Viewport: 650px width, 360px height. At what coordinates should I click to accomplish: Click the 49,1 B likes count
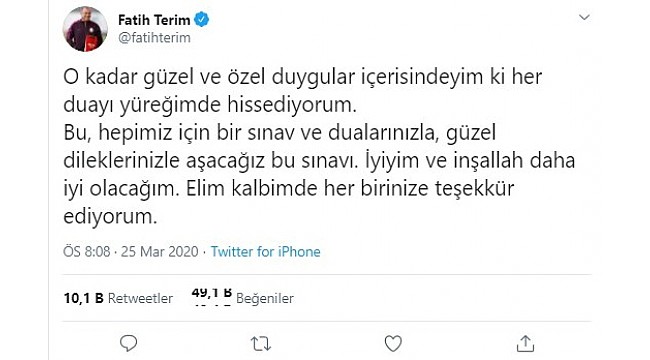211,293
